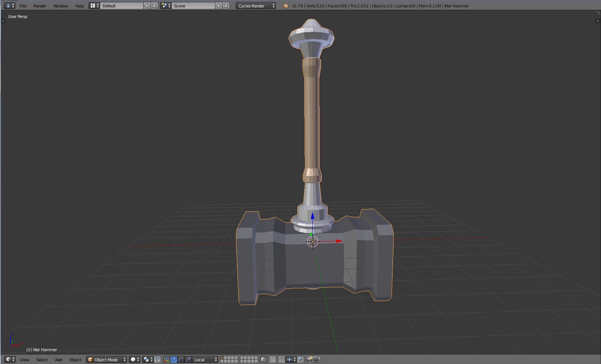Open the File menu
The height and width of the screenshot is (364, 601).
[x=23, y=6]
